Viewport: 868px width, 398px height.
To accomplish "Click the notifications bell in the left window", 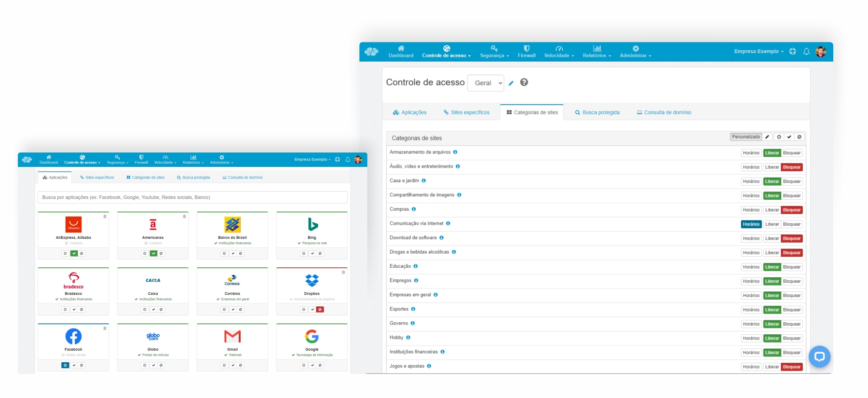I will tap(347, 160).
